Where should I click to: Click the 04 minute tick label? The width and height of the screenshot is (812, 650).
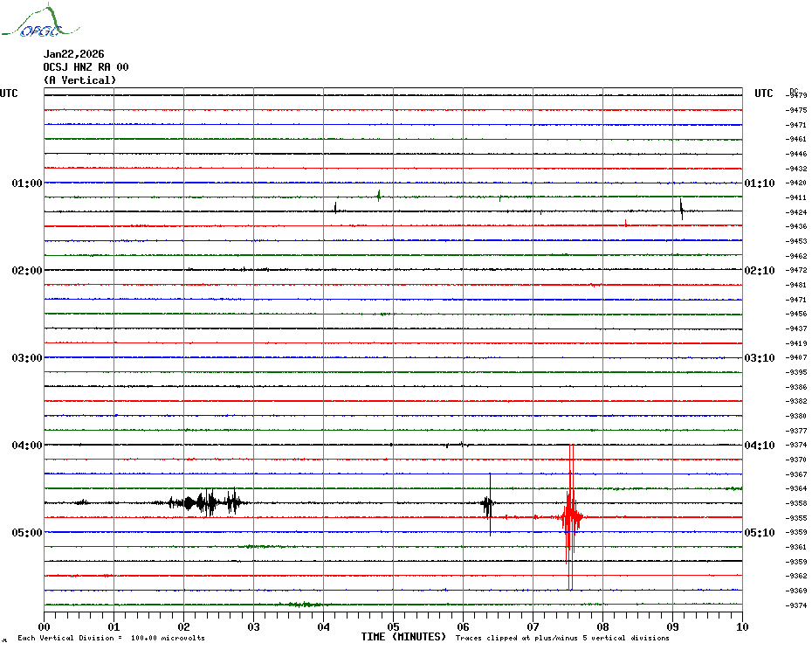pyautogui.click(x=324, y=627)
